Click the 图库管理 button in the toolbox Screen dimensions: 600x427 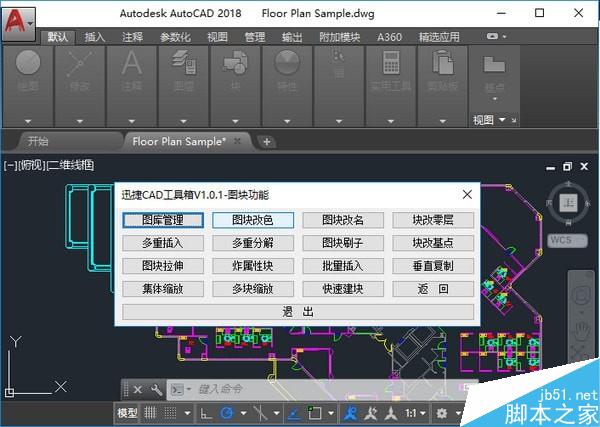point(163,220)
